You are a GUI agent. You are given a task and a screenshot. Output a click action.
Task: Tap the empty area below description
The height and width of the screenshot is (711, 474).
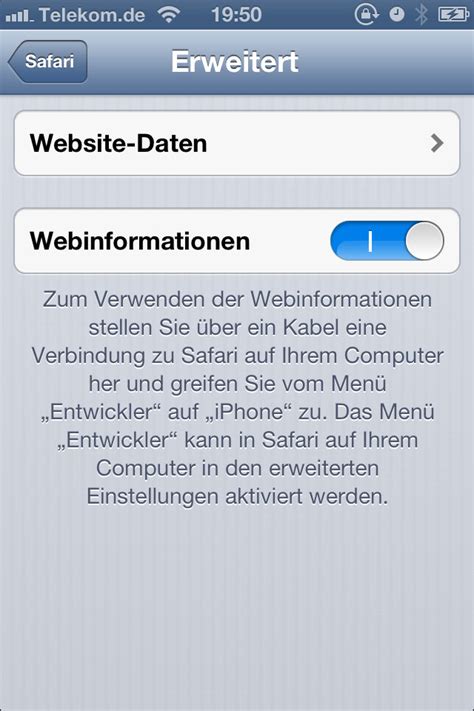[x=237, y=608]
